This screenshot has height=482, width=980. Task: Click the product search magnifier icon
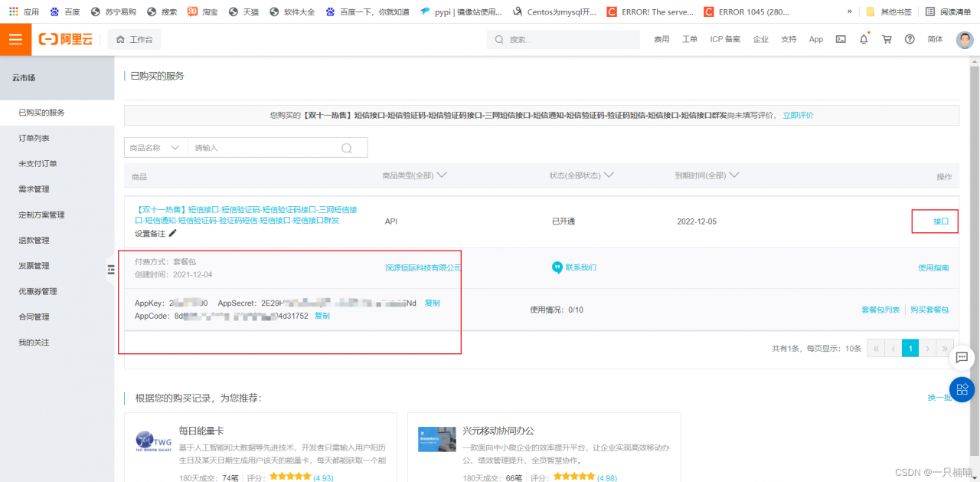coord(346,148)
